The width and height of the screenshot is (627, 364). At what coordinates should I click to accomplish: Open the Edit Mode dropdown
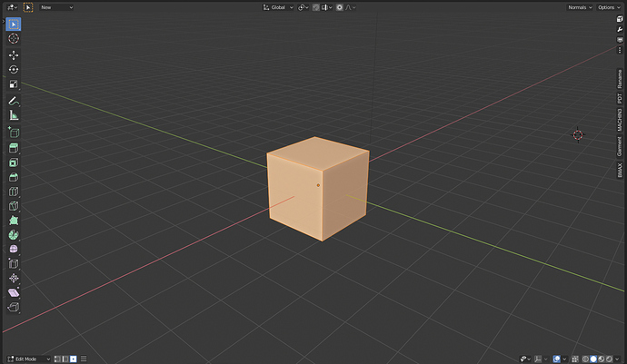[x=29, y=359]
